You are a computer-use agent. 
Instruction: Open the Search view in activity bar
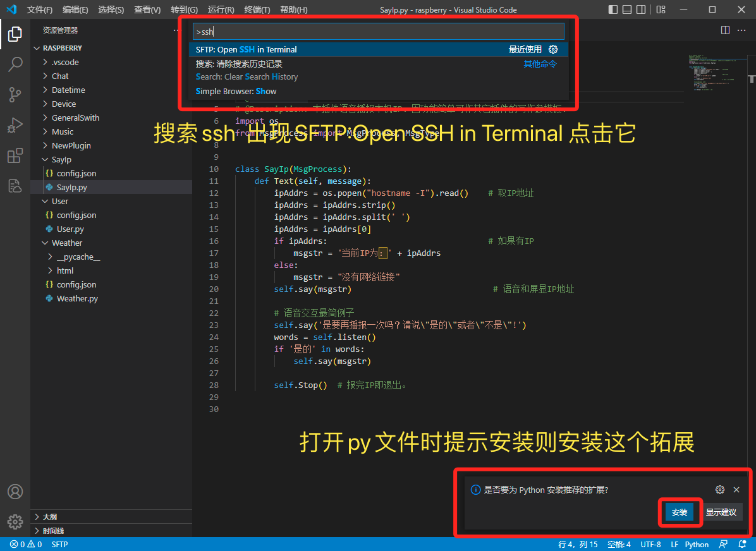(15, 64)
